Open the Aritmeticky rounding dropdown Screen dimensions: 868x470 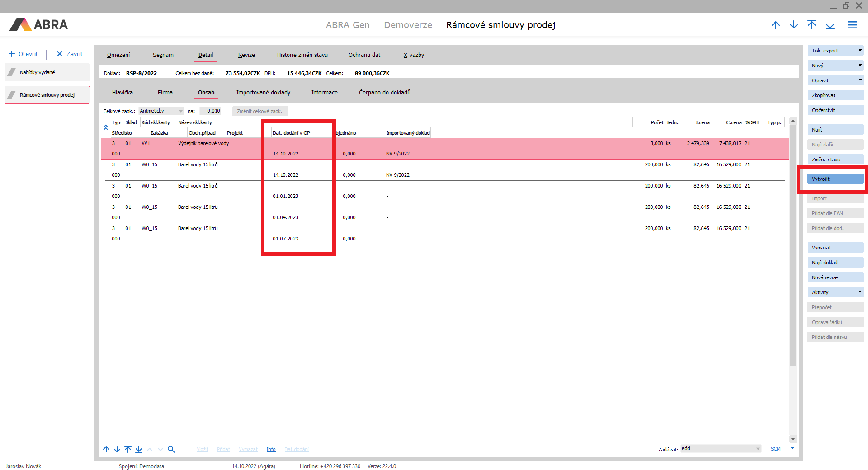tap(180, 111)
